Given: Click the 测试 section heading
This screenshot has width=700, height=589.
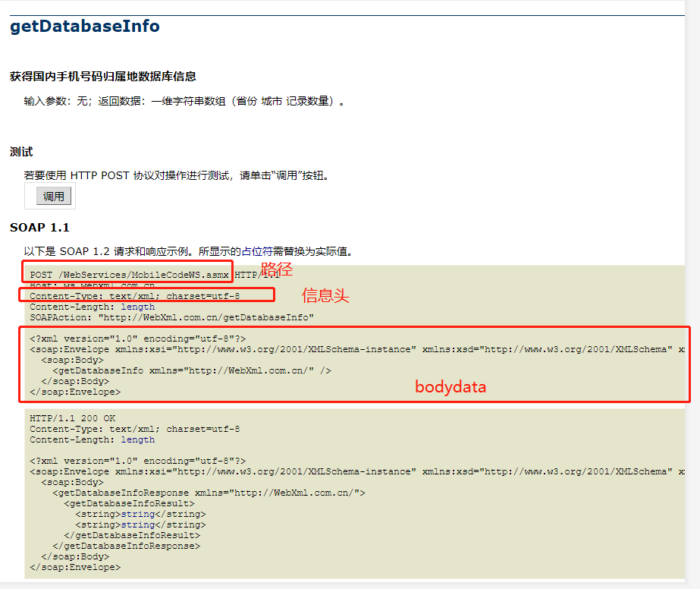Looking at the screenshot, I should [x=21, y=152].
